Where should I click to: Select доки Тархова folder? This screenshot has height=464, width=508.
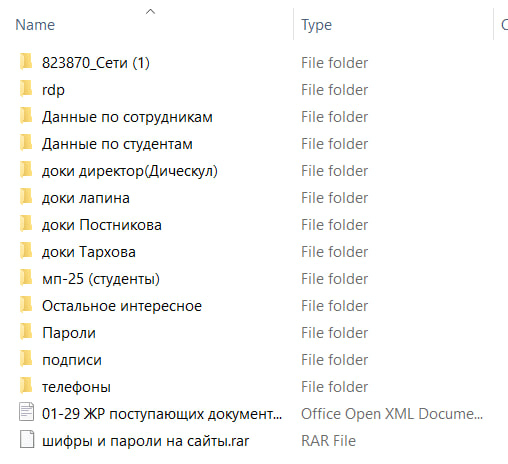(89, 252)
